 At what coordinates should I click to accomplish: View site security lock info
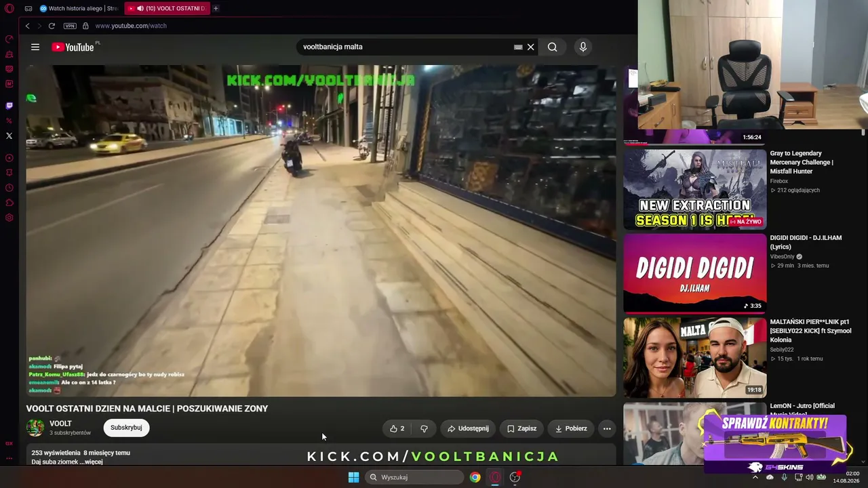point(85,26)
